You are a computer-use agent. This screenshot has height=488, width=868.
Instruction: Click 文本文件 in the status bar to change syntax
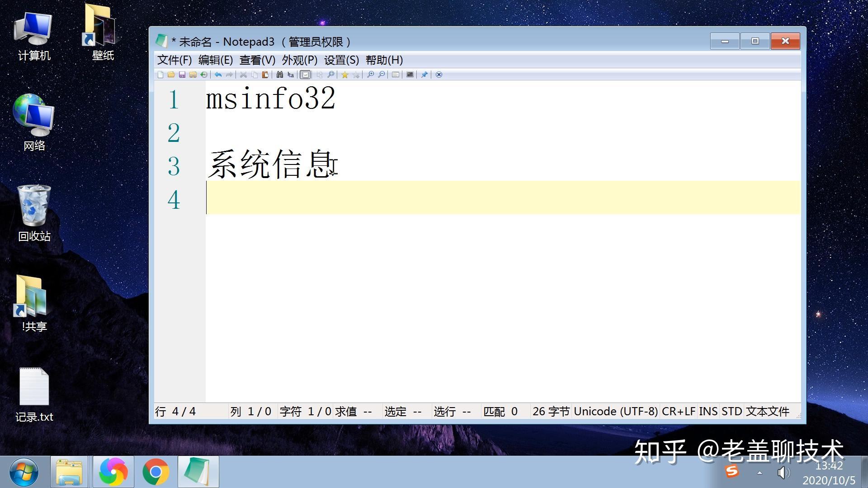click(x=767, y=411)
